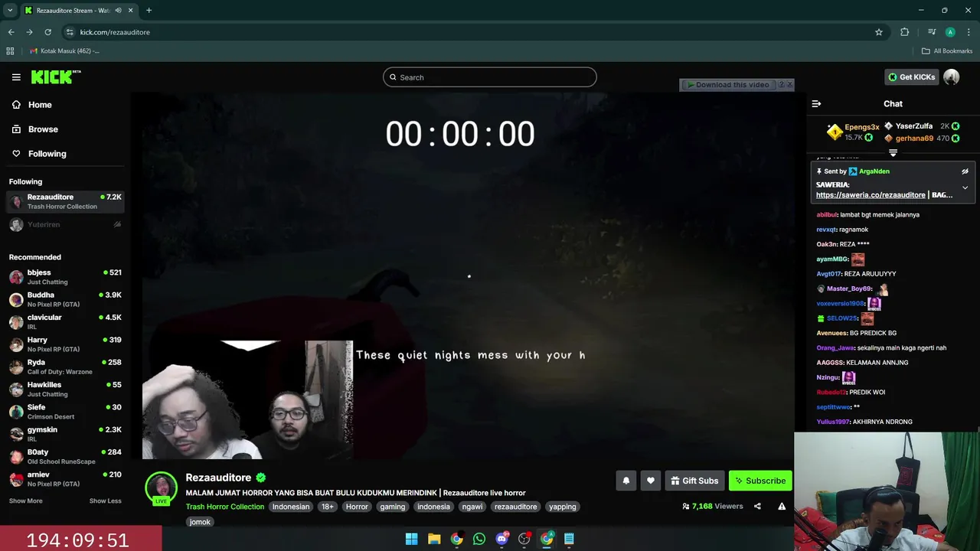Screen dimensions: 980x551
Task: Click the share stream icon
Action: (757, 506)
